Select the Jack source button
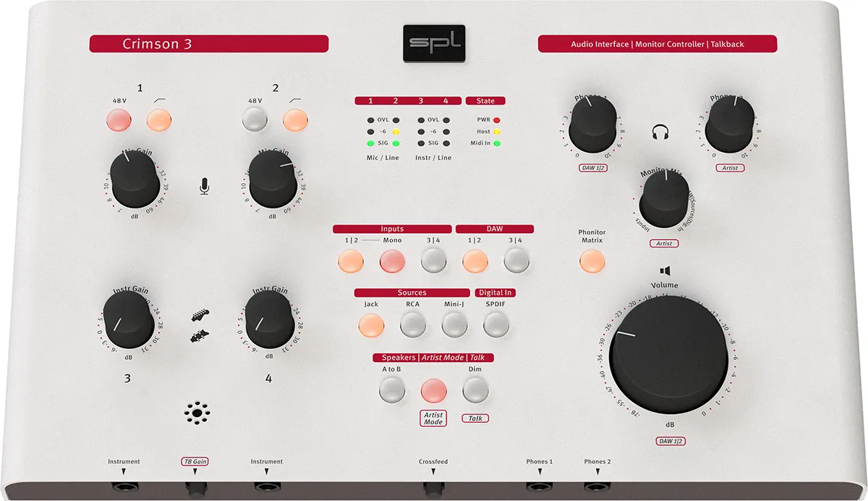Image resolution: width=868 pixels, height=501 pixels. tap(371, 324)
